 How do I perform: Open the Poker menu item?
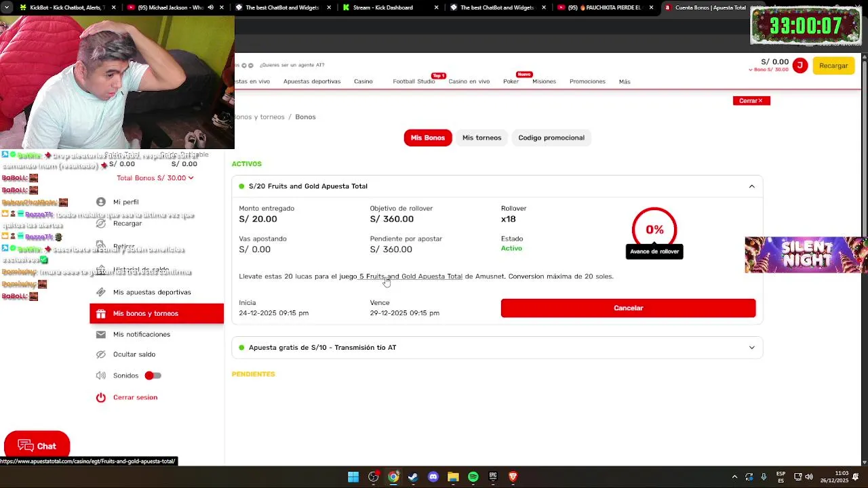511,81
